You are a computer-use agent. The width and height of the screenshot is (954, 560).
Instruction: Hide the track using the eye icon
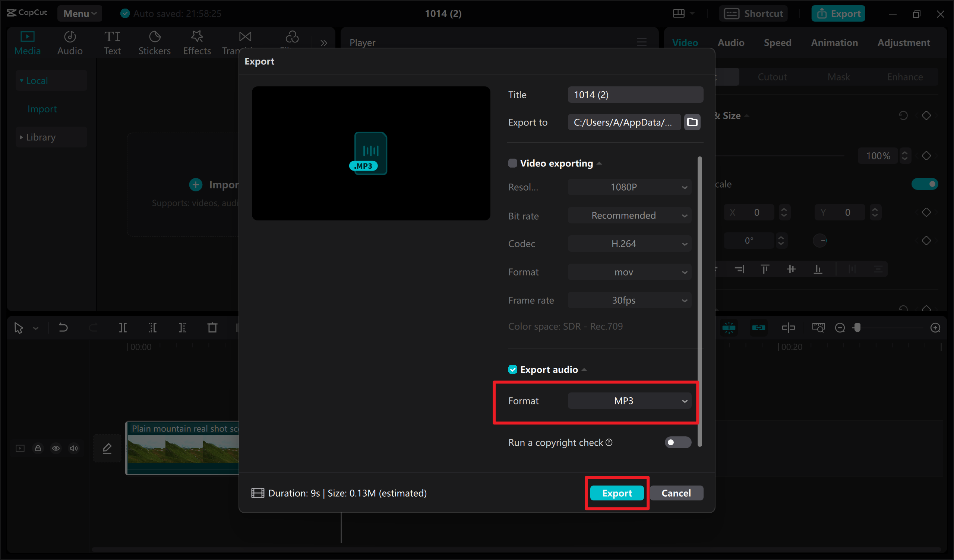(x=56, y=448)
